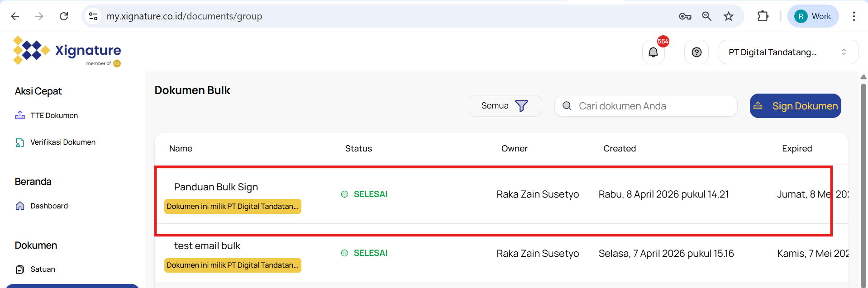868x288 pixels.
Task: Open the Panduan Bulk Sign document
Action: tap(216, 187)
